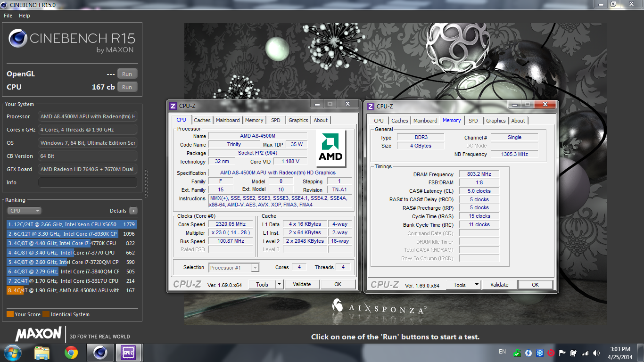The image size is (644, 362).
Task: Open SPD tab in left CPU-Z window
Action: coord(276,120)
